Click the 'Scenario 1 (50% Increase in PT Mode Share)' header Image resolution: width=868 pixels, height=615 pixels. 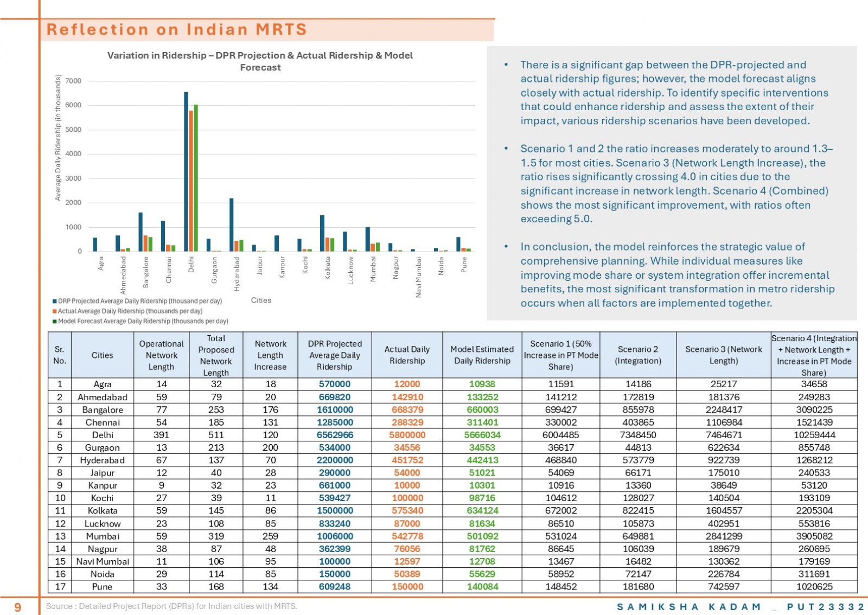pyautogui.click(x=561, y=355)
